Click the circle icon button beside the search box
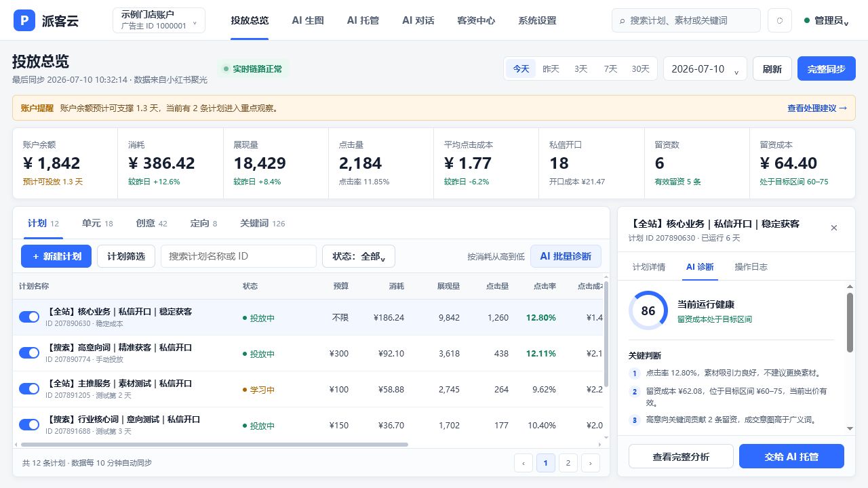The width and height of the screenshot is (868, 488). pos(780,20)
